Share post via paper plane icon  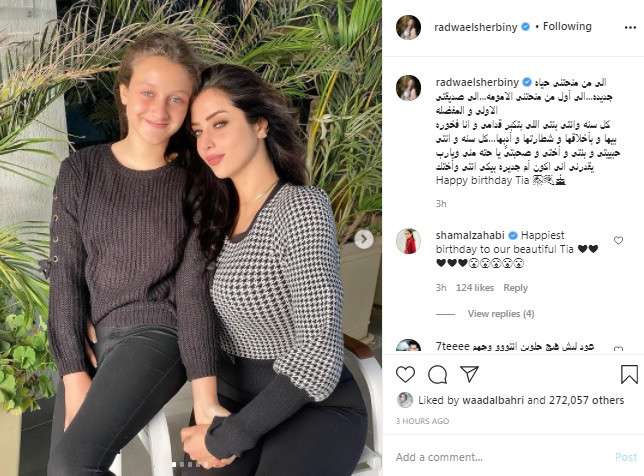(x=469, y=374)
